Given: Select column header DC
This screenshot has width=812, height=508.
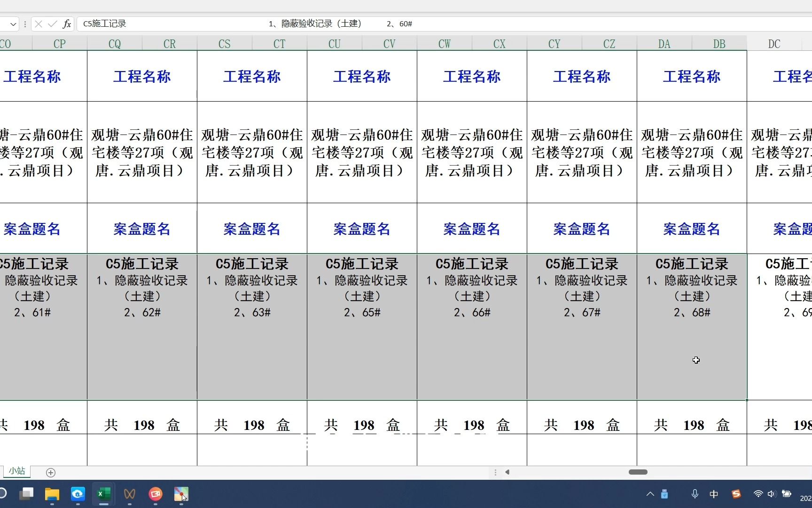Looking at the screenshot, I should [x=774, y=44].
